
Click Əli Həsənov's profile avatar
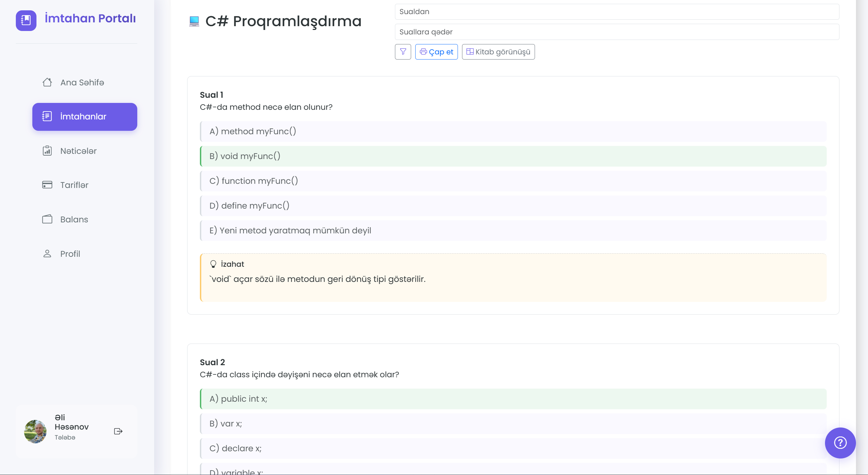(35, 431)
